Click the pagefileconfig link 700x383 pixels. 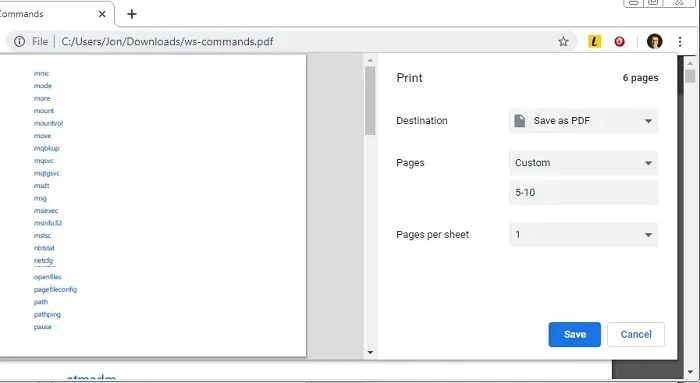coord(55,289)
